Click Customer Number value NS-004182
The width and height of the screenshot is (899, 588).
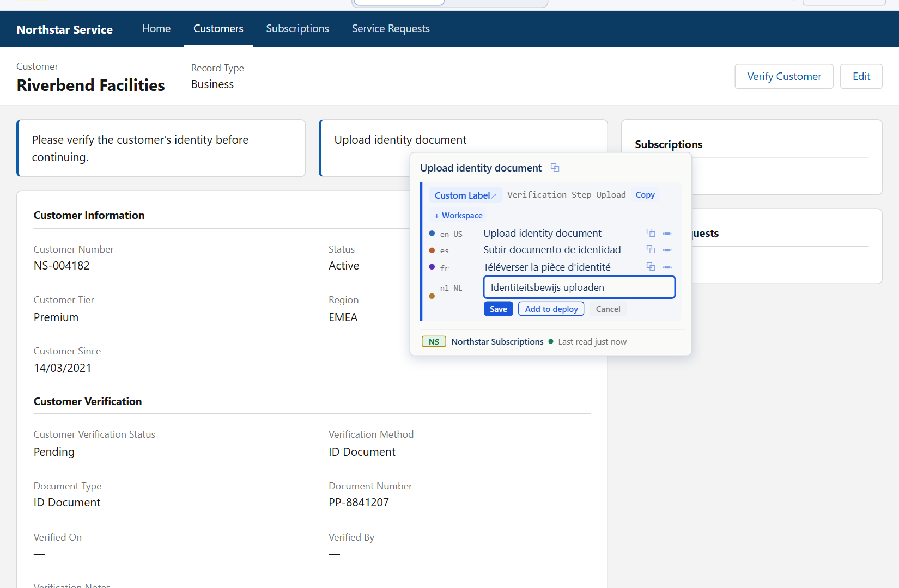[62, 265]
